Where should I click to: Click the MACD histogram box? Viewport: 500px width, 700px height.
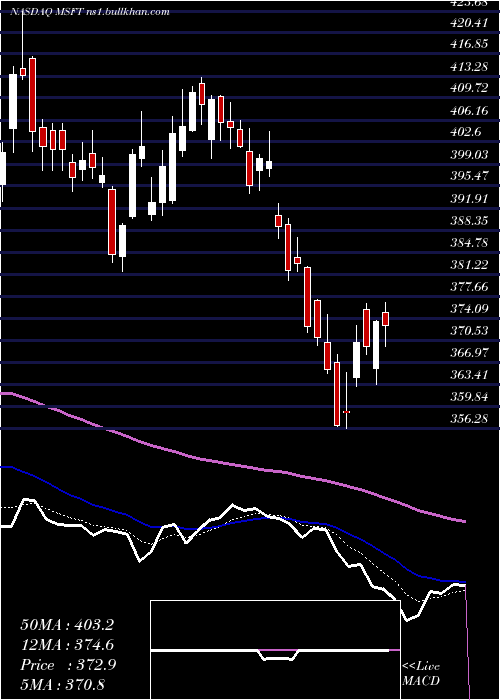pos(275,650)
